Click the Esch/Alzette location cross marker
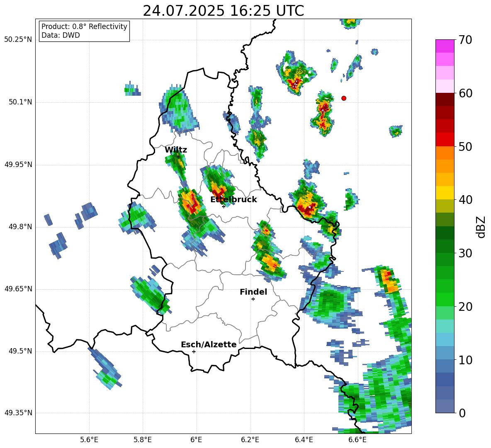 tap(194, 351)
